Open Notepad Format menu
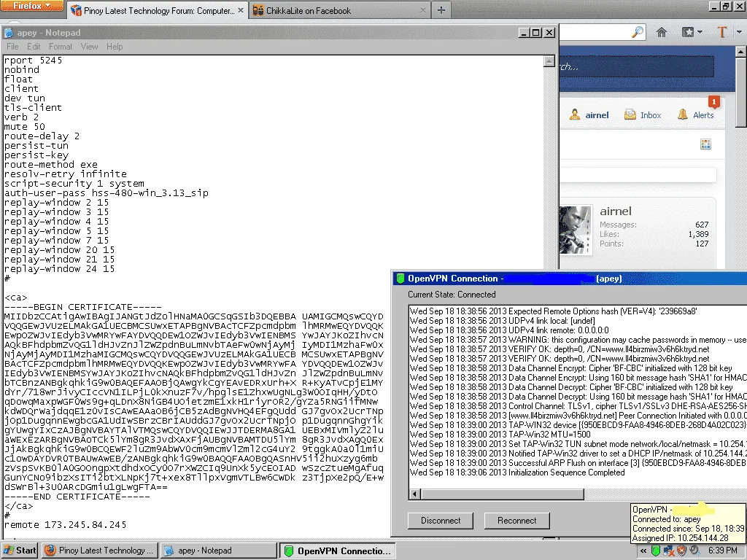Image resolution: width=747 pixels, height=560 pixels. click(x=61, y=47)
